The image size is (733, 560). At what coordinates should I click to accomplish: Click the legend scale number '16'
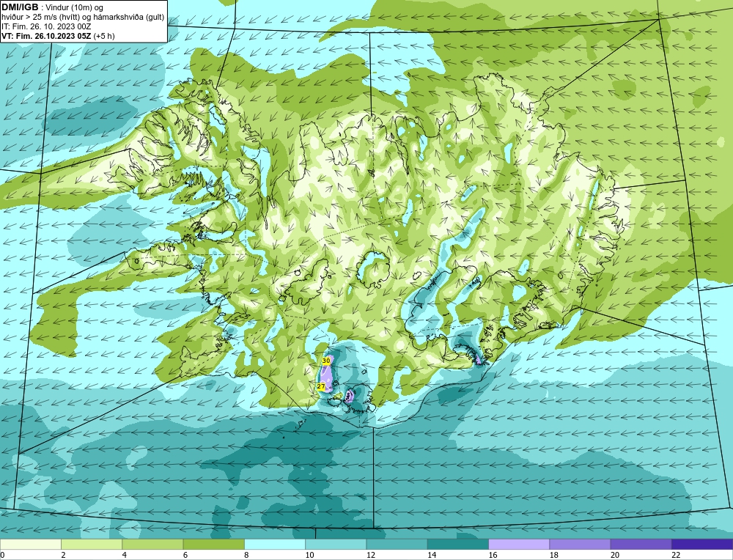(x=493, y=555)
